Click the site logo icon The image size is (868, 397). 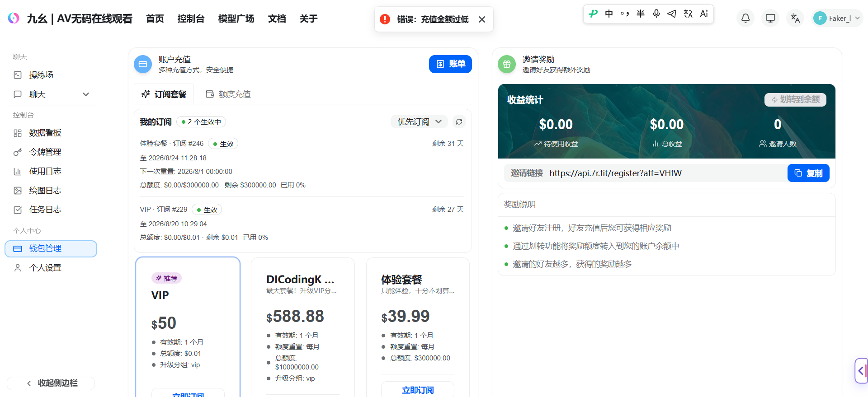click(x=14, y=18)
